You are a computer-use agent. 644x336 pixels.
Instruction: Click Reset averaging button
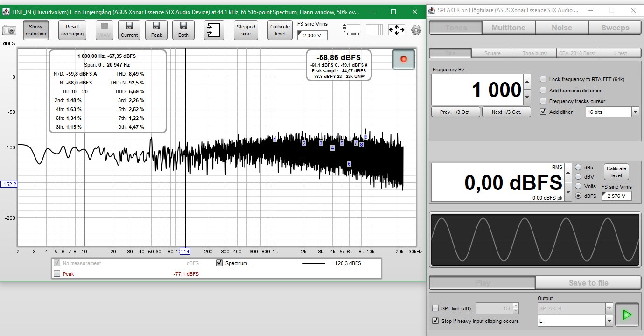click(72, 30)
